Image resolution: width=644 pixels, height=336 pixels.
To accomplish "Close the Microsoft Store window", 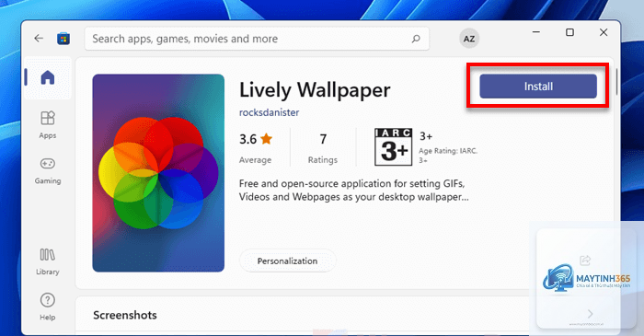I will tap(604, 32).
